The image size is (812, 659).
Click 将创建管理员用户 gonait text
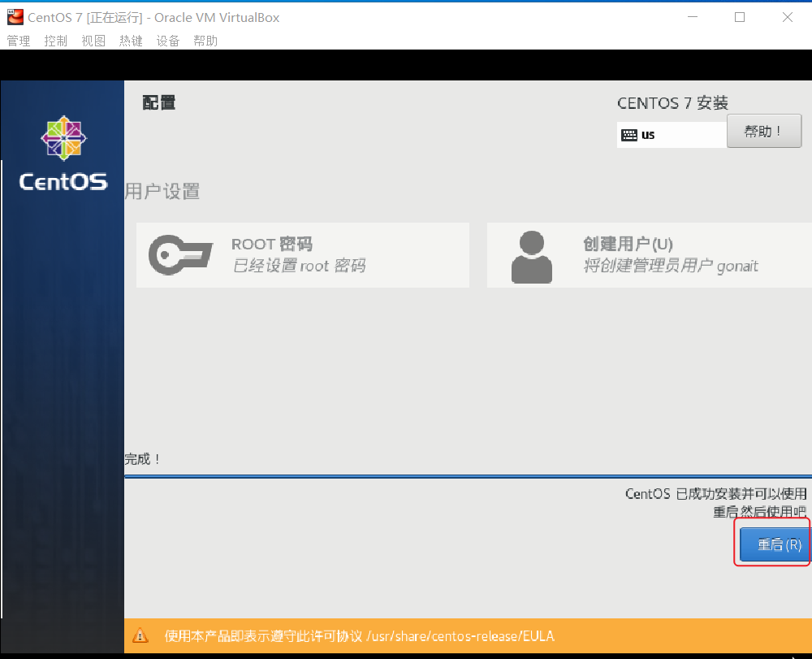click(671, 266)
